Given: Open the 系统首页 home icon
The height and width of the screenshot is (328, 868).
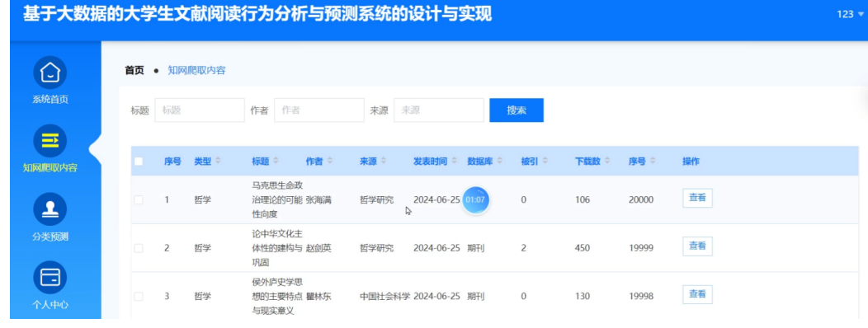Looking at the screenshot, I should [x=50, y=73].
